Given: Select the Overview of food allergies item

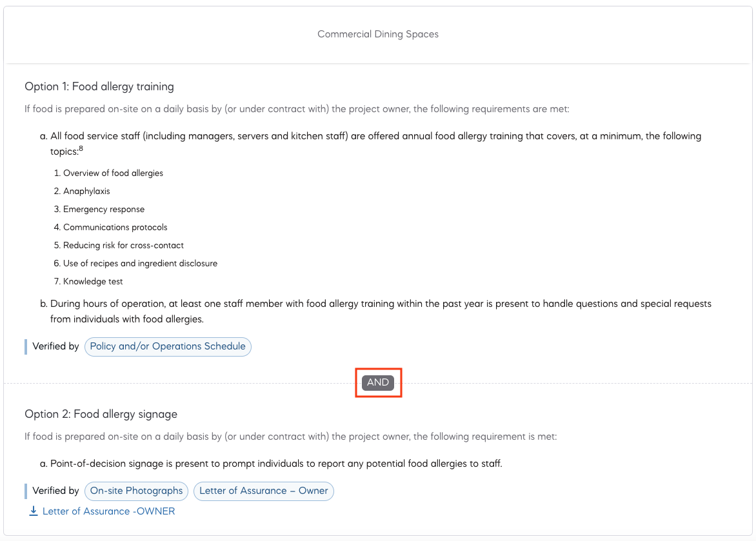Looking at the screenshot, I should point(113,173).
